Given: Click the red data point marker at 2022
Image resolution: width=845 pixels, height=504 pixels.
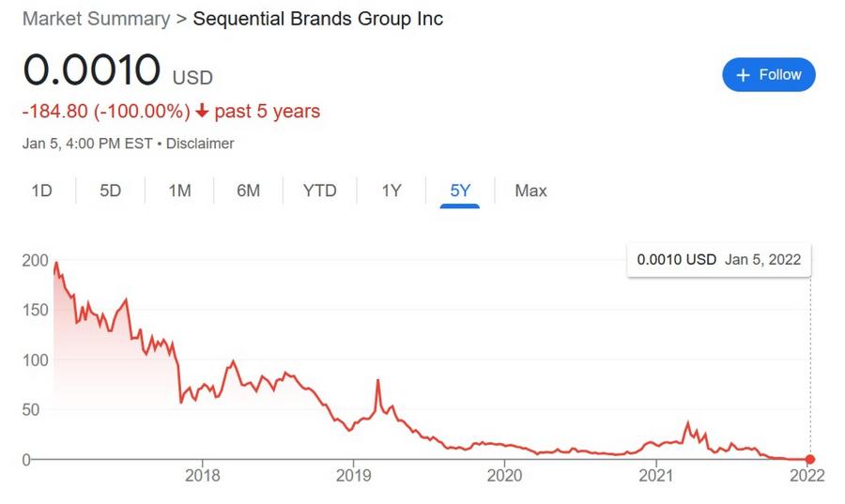Looking at the screenshot, I should (810, 459).
